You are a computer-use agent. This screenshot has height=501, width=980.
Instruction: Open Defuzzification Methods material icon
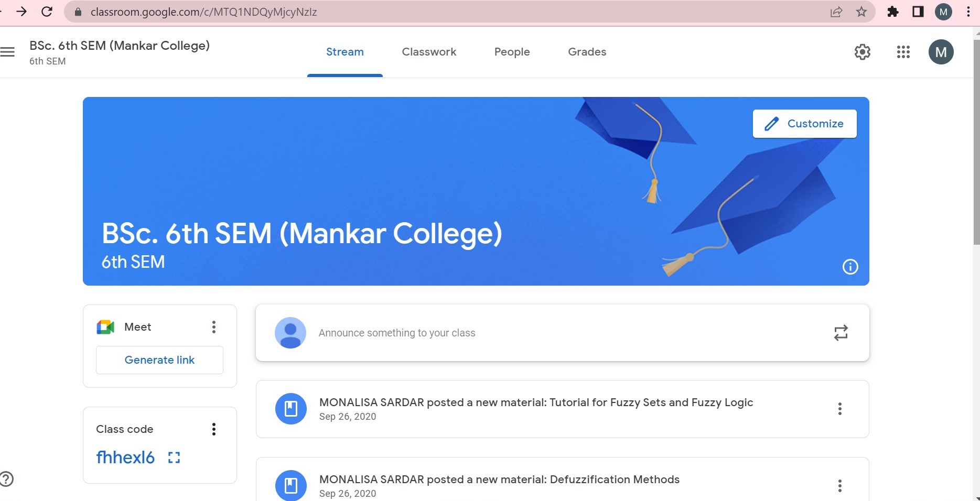coord(291,485)
